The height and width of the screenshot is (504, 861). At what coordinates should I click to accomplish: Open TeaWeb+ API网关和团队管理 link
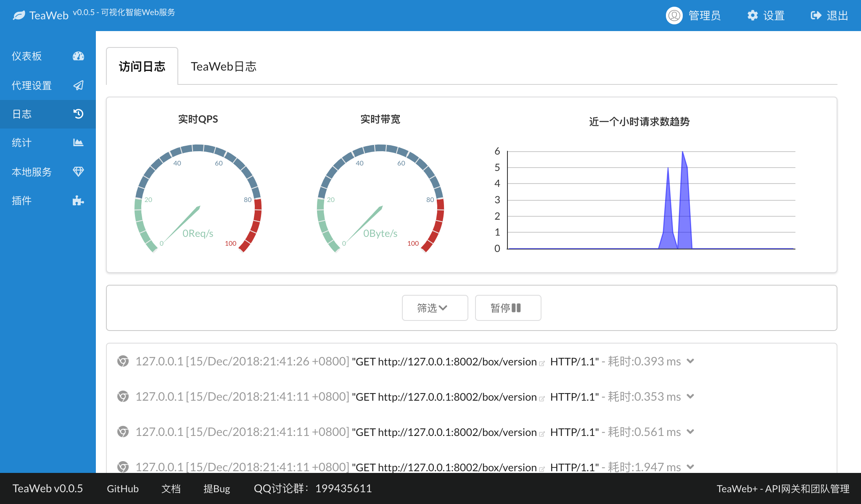pyautogui.click(x=783, y=488)
